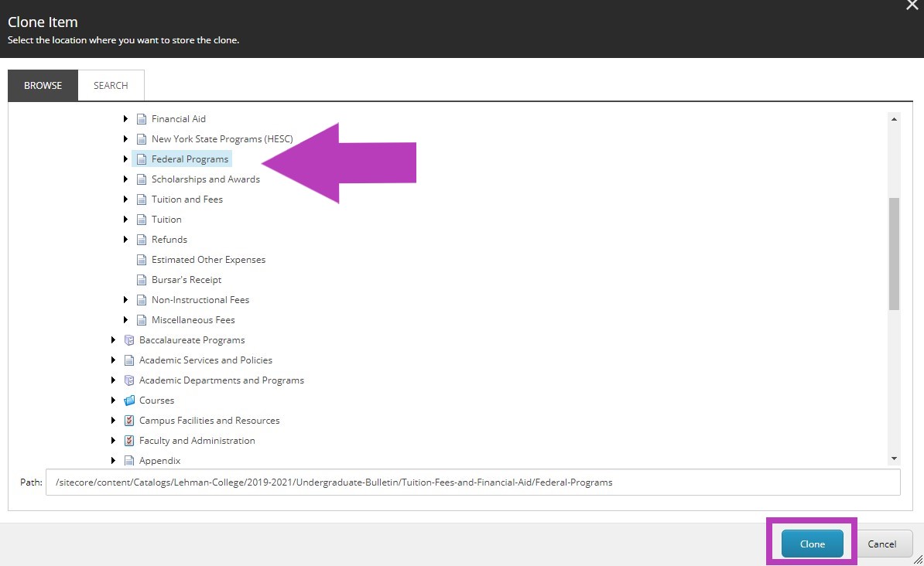Viewport: 924px width, 566px height.
Task: Expand the Courses node
Action: coord(113,401)
